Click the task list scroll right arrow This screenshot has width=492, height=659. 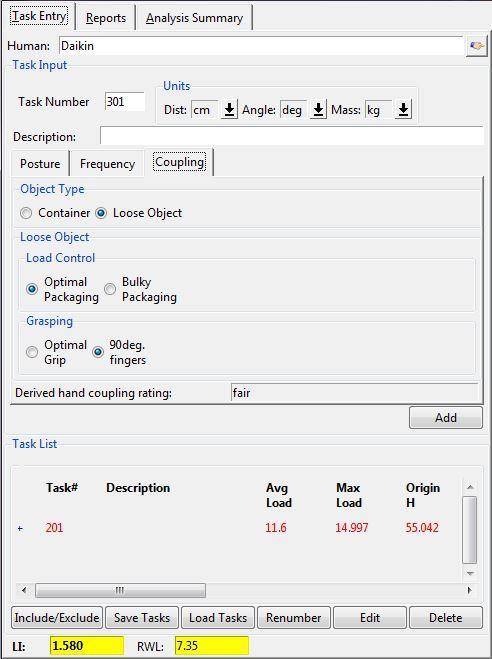469,590
